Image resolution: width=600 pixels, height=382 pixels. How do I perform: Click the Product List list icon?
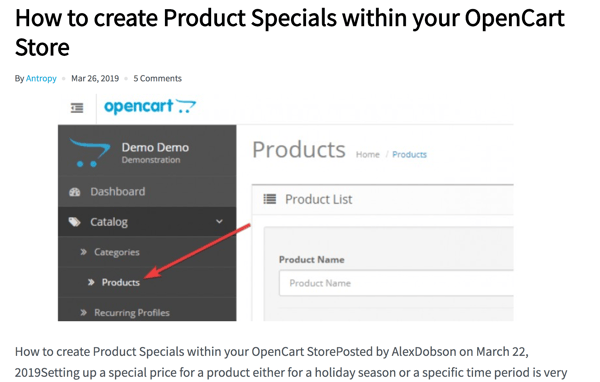270,199
